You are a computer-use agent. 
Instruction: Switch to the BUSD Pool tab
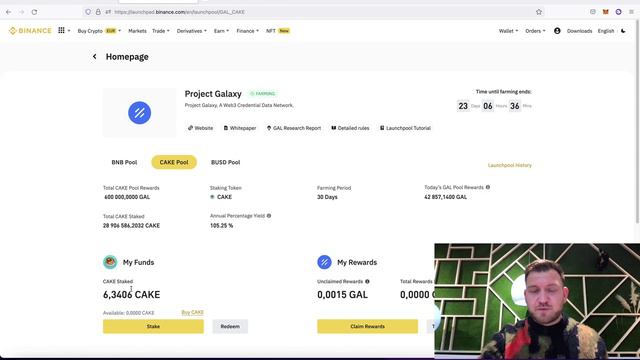click(225, 162)
